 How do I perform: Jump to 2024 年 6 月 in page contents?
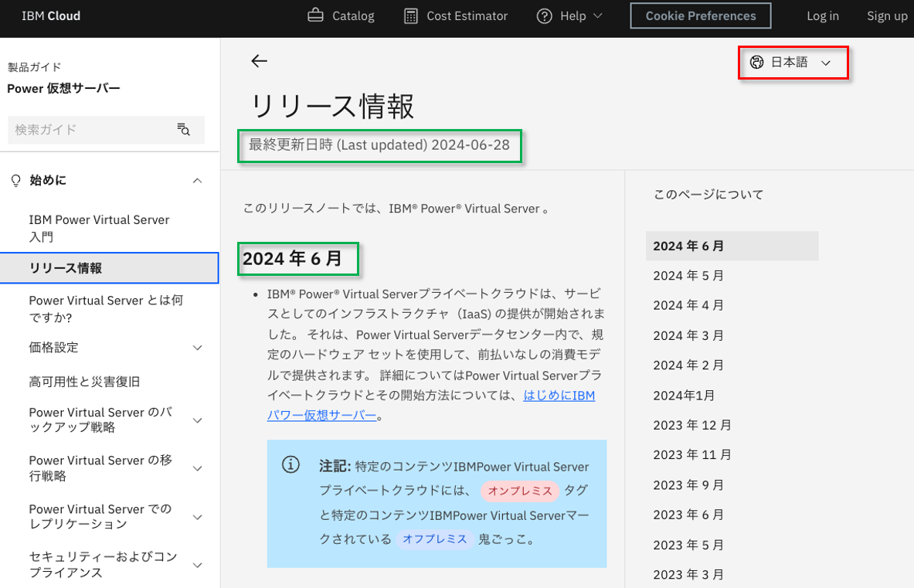732,246
